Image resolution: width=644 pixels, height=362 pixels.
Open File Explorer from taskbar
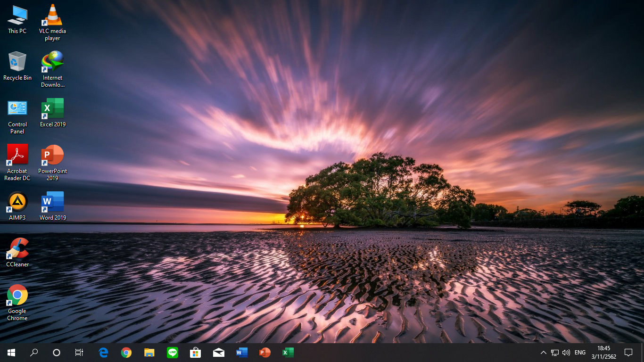tap(149, 353)
